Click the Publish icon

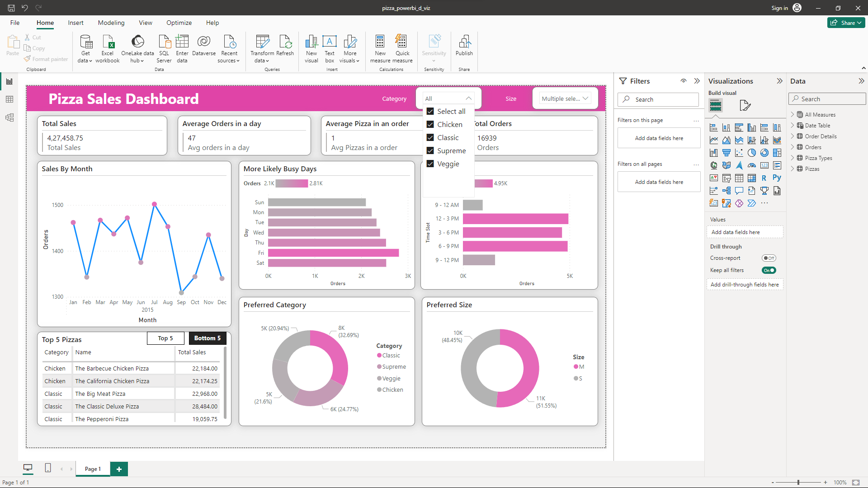[x=464, y=43]
